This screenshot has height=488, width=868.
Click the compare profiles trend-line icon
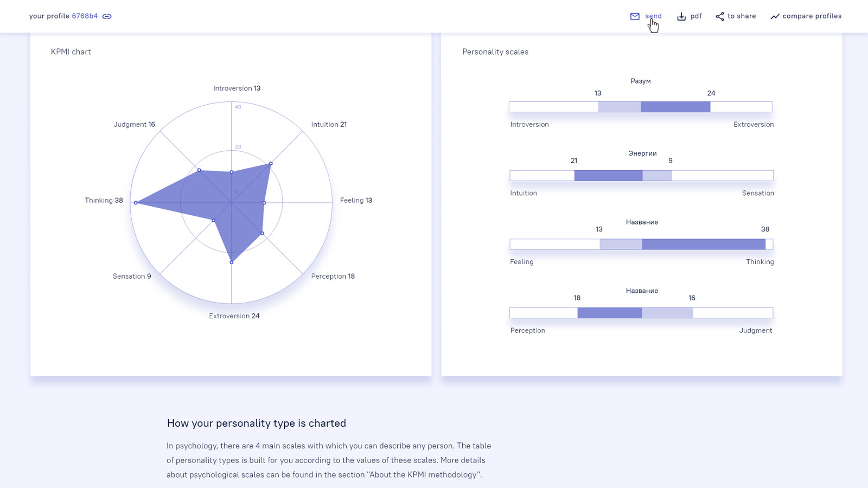(775, 16)
